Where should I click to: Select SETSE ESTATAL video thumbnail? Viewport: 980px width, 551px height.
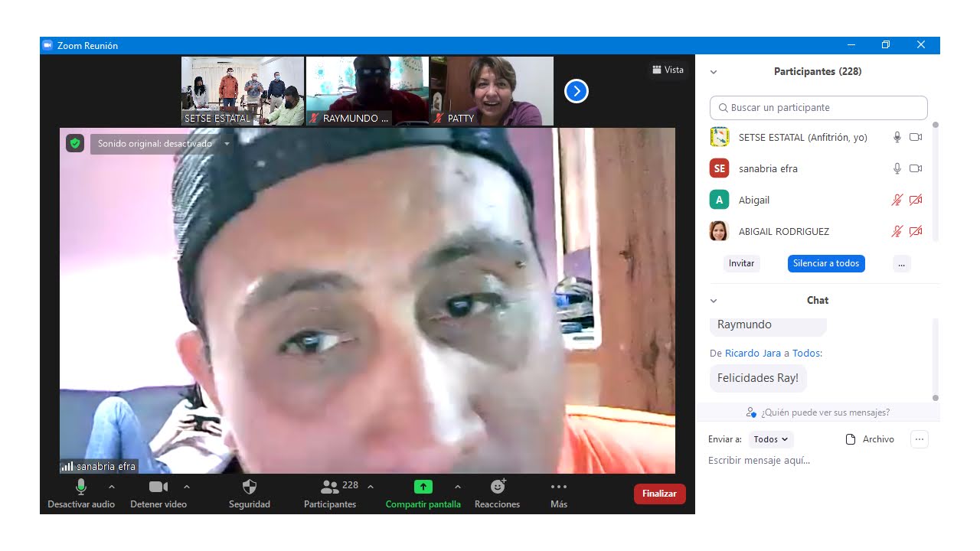pos(243,91)
